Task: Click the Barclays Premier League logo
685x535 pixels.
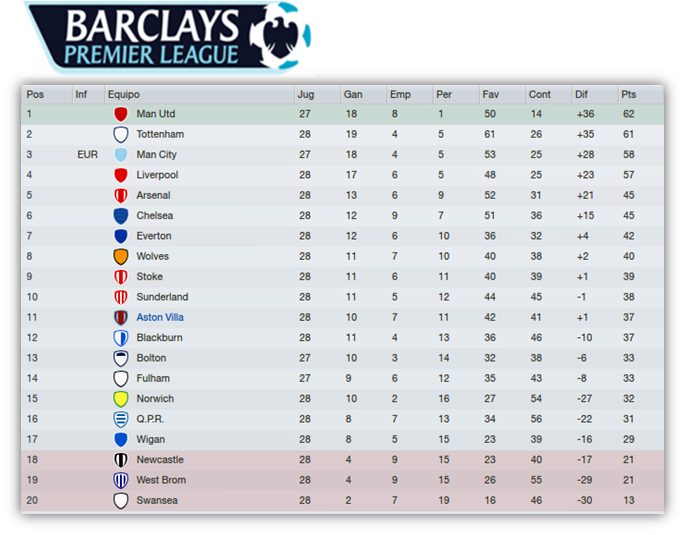Action: [168, 37]
